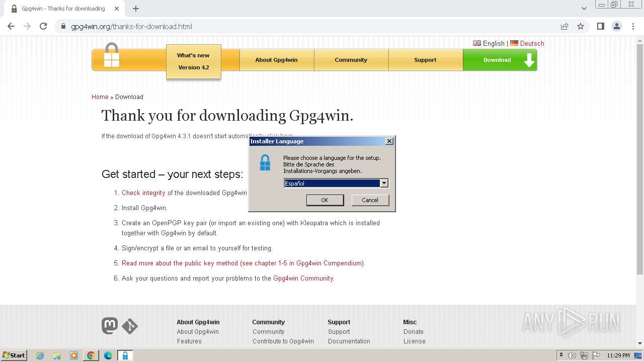The width and height of the screenshot is (644, 362).
Task: Click footer Documentation link
Action: (349, 341)
